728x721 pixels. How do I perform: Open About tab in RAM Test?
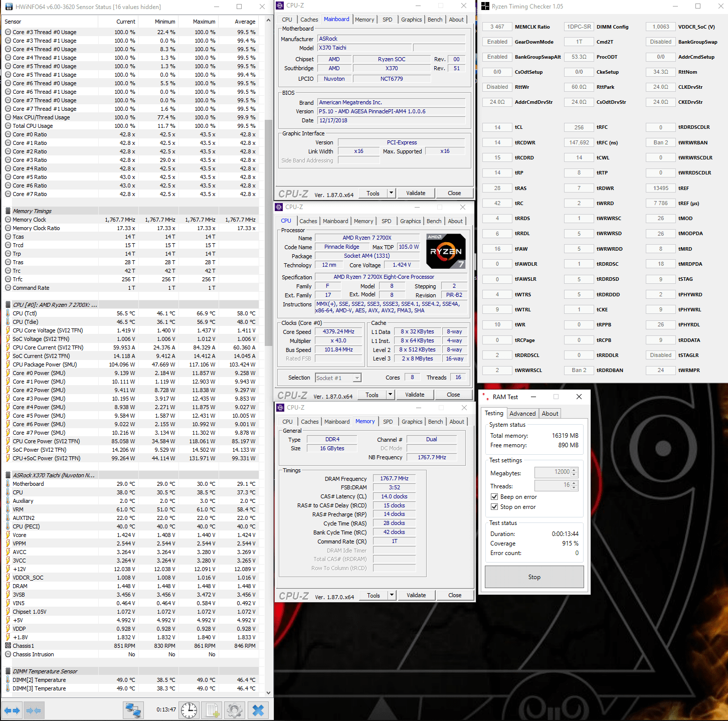coord(550,414)
